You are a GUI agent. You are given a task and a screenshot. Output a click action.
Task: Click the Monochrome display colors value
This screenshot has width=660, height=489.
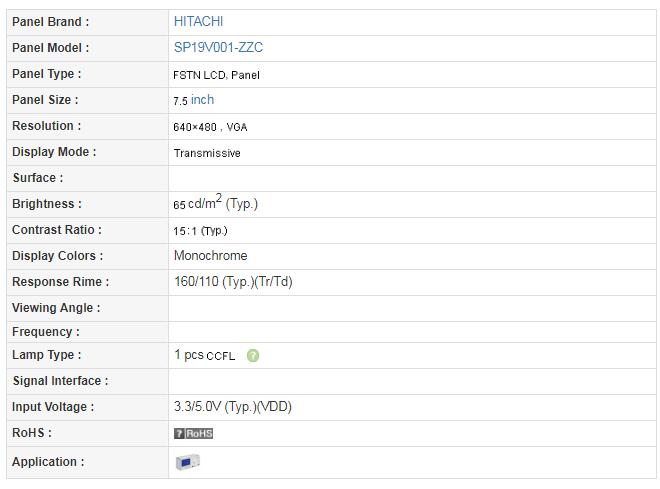tap(210, 256)
